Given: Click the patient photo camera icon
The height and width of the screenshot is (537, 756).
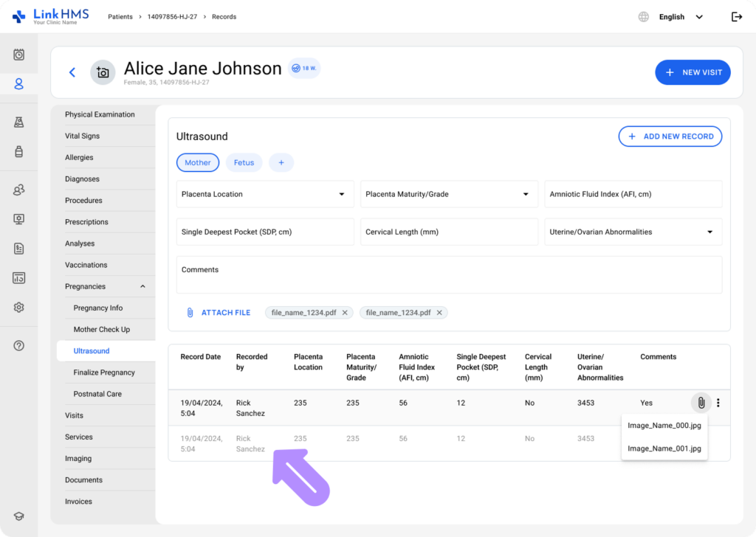Looking at the screenshot, I should pyautogui.click(x=103, y=72).
